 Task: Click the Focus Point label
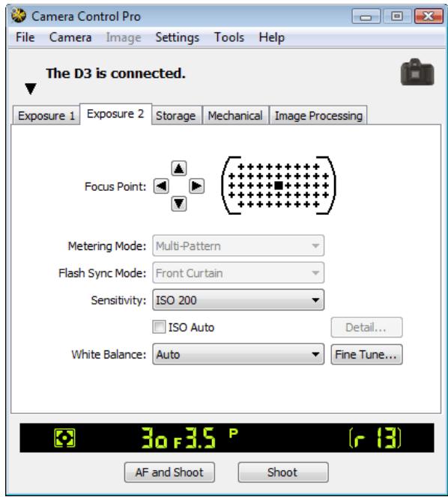click(x=115, y=186)
